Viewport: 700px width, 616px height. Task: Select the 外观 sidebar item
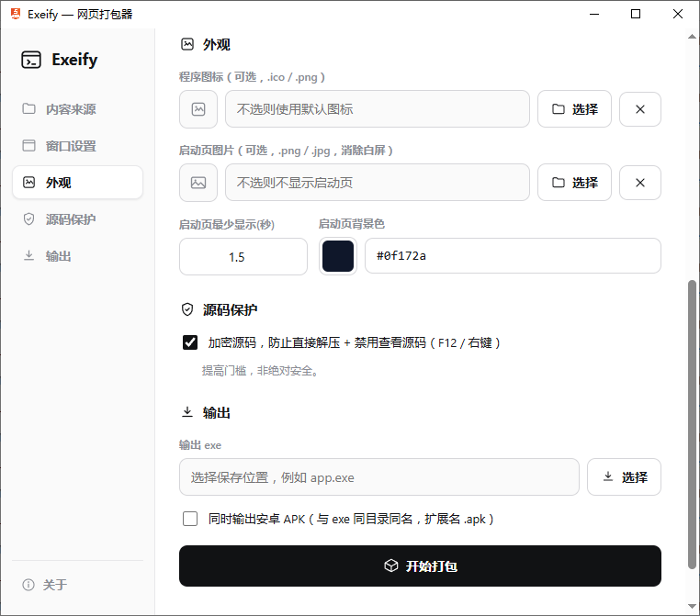[78, 183]
